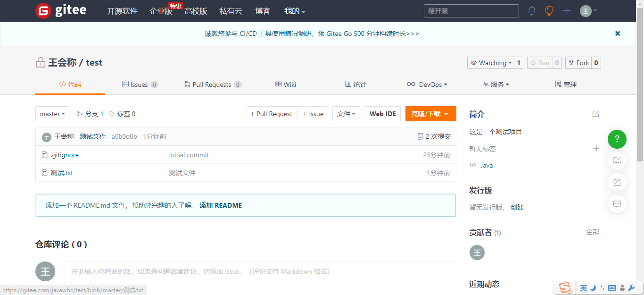Viewport: 644px width, 295px height.
Task: Close the CI/CD survey banner
Action: (x=618, y=34)
